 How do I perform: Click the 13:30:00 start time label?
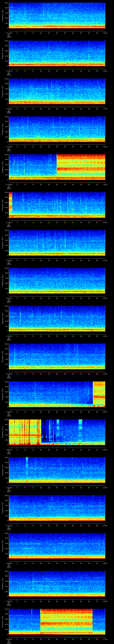(x=9, y=639)
